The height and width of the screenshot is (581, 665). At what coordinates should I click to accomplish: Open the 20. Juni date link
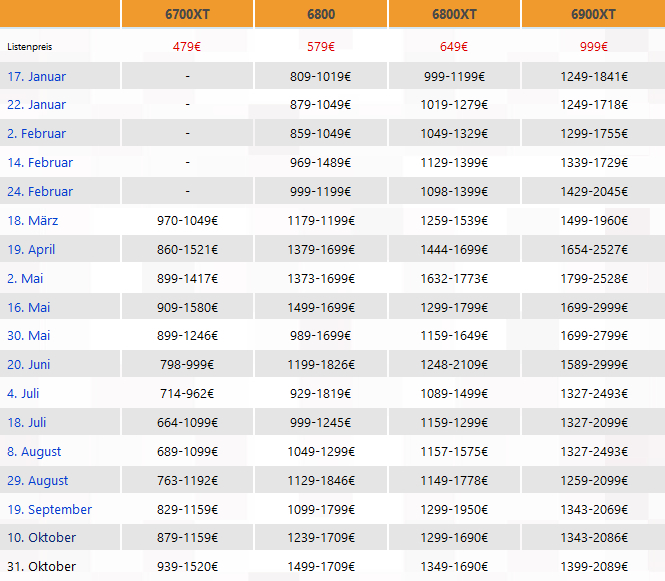pos(28,364)
